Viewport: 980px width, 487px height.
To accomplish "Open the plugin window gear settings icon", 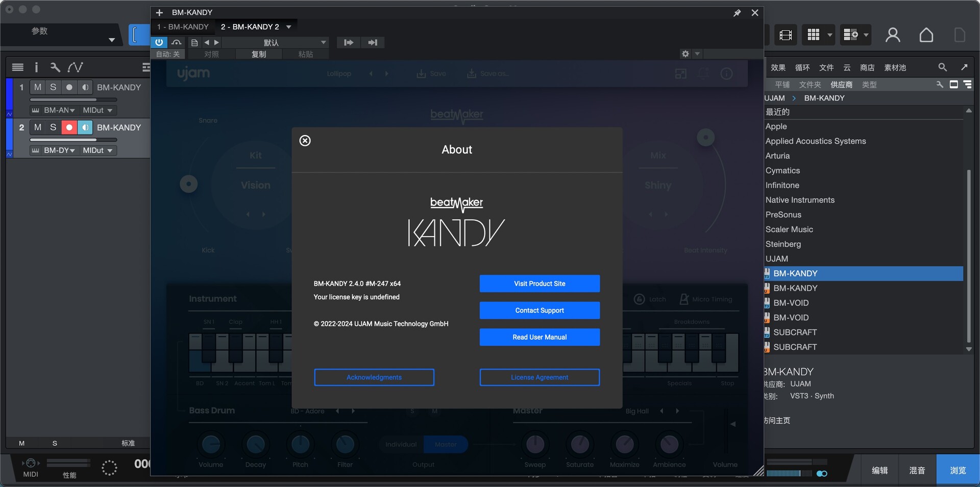I will [x=685, y=54].
